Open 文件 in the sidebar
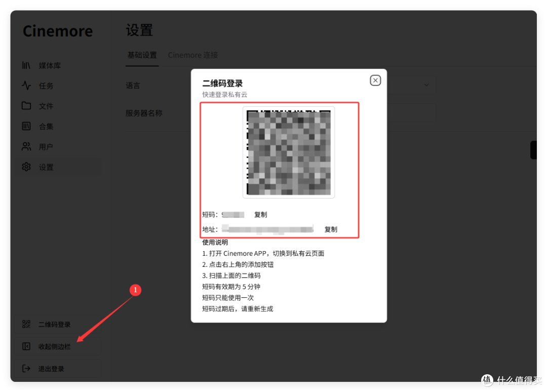Image resolution: width=547 pixels, height=392 pixels. (x=58, y=106)
